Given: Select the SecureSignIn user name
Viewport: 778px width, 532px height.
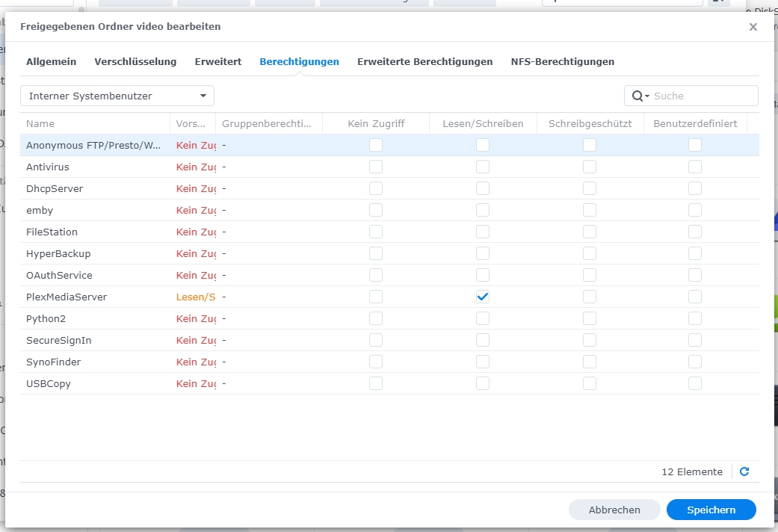Looking at the screenshot, I should coord(58,340).
